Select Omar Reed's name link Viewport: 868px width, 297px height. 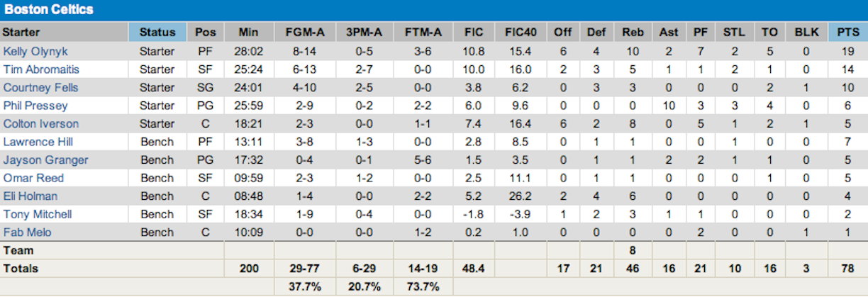[33, 178]
